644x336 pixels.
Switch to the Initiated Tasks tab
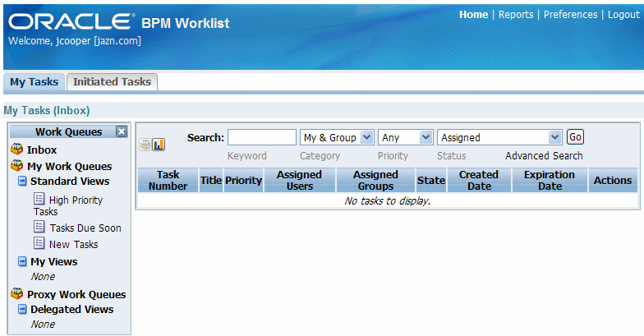click(112, 82)
